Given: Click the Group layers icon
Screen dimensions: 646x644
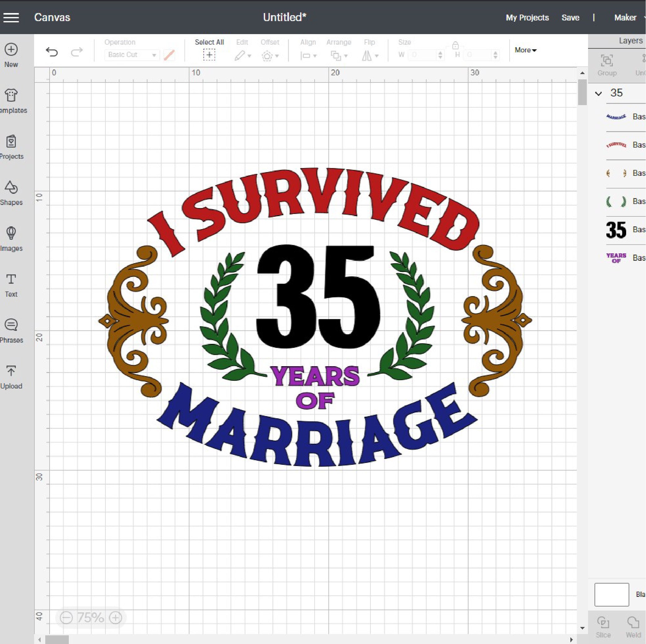Looking at the screenshot, I should point(607,60).
